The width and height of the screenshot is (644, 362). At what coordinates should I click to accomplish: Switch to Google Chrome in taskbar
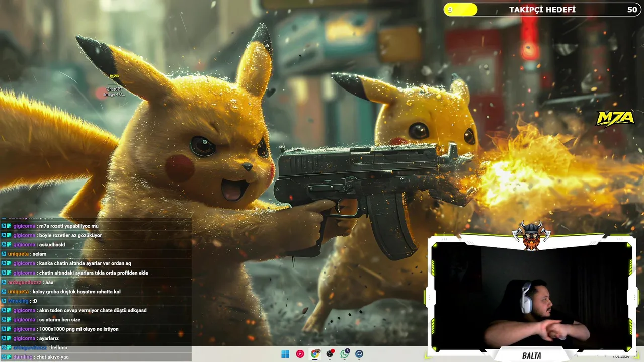click(x=315, y=354)
